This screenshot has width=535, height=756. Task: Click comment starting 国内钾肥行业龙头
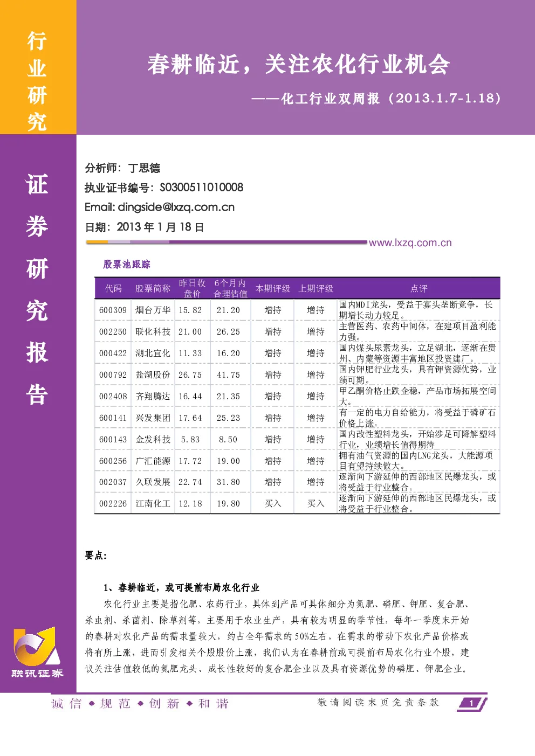pyautogui.click(x=417, y=374)
